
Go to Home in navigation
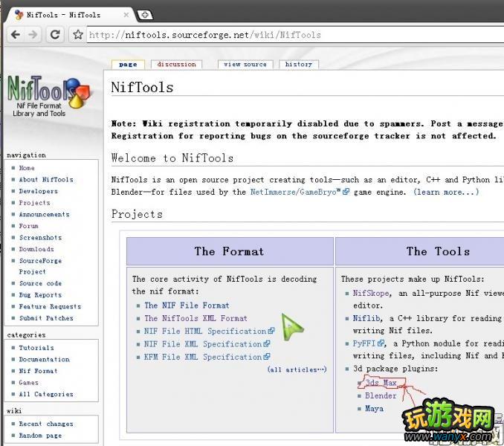(27, 168)
